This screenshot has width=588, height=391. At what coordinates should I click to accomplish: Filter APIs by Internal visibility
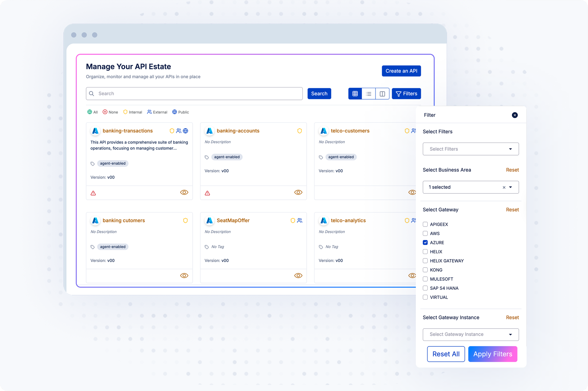(133, 112)
